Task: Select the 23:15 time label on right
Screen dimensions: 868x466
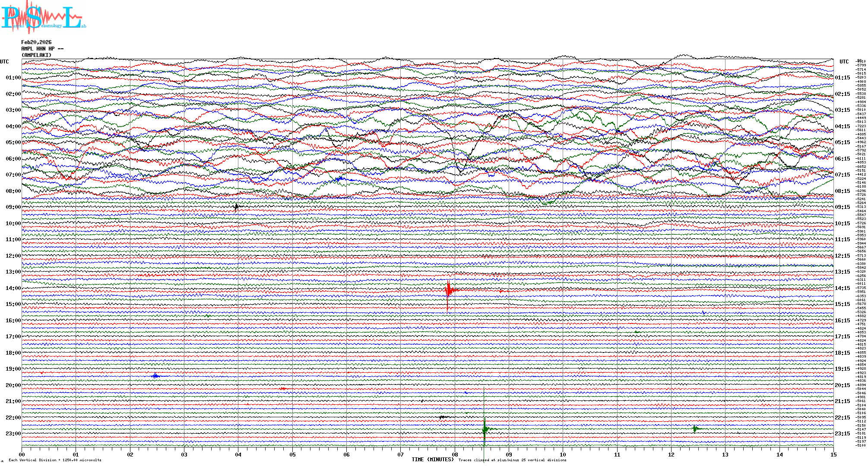Action: (x=842, y=434)
